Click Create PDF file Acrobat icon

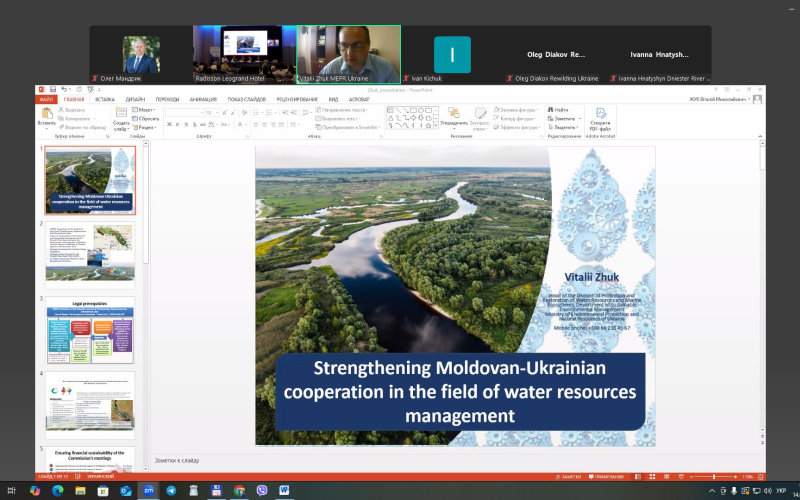coord(601,113)
